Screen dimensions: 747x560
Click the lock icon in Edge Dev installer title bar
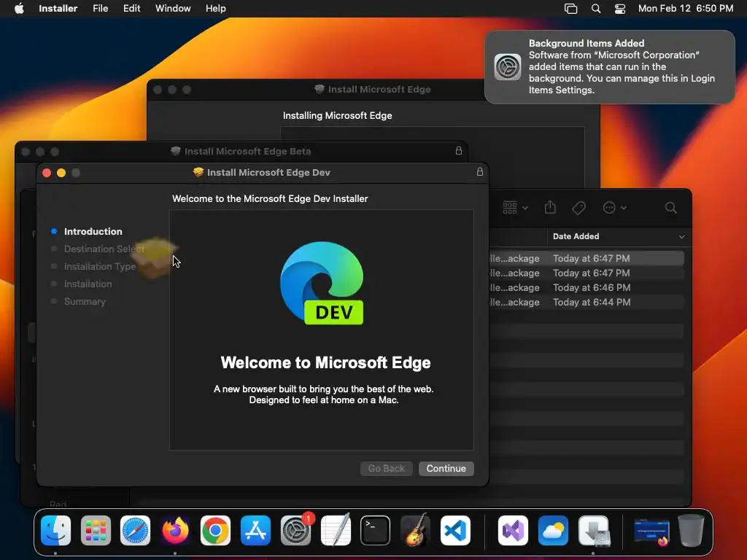click(x=480, y=172)
